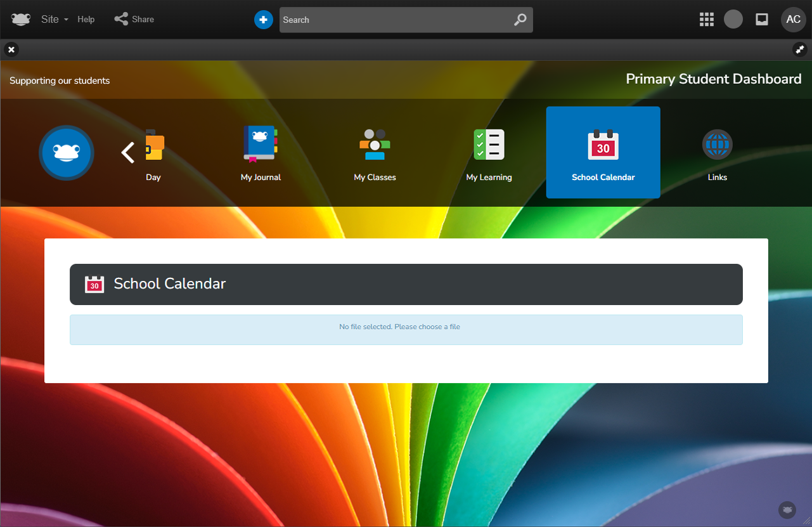Focus the Search input field

[393, 20]
